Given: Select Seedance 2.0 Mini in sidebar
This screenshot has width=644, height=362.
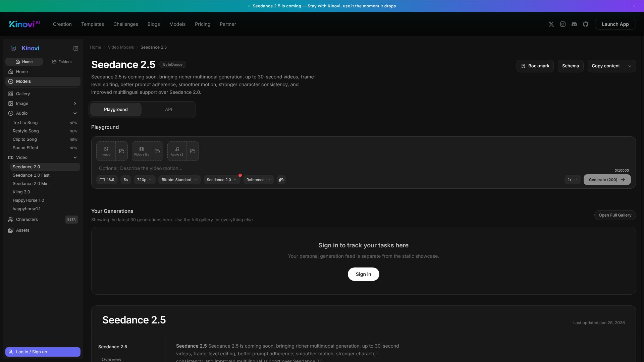Looking at the screenshot, I should pos(45,184).
